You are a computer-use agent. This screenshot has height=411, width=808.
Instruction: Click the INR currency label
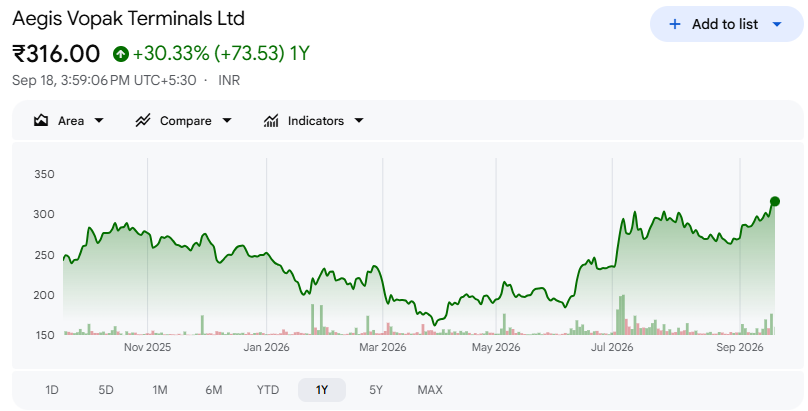[229, 80]
